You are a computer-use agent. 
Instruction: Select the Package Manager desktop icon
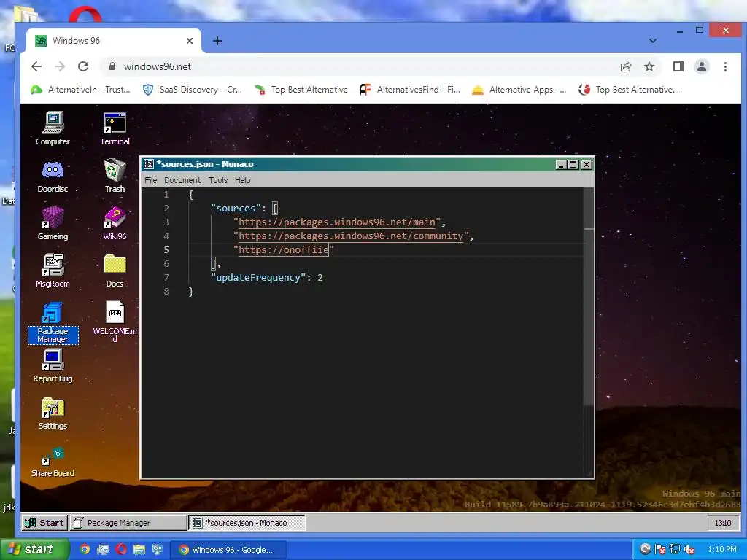[x=53, y=322]
